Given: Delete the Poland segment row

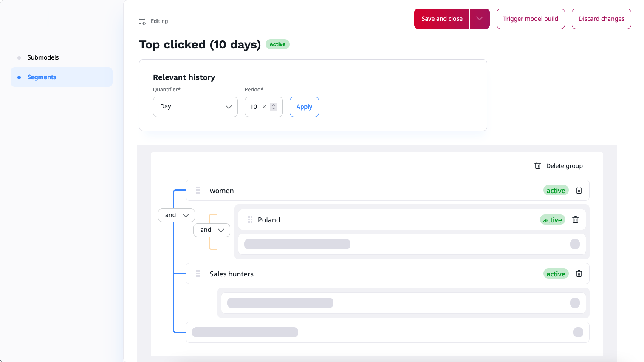Looking at the screenshot, I should [x=575, y=220].
